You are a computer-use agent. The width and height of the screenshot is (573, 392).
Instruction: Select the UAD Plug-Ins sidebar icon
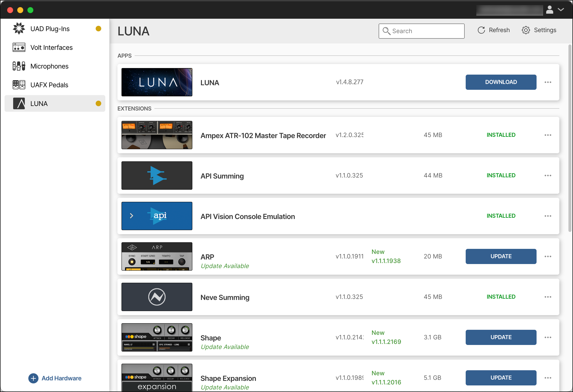click(19, 28)
